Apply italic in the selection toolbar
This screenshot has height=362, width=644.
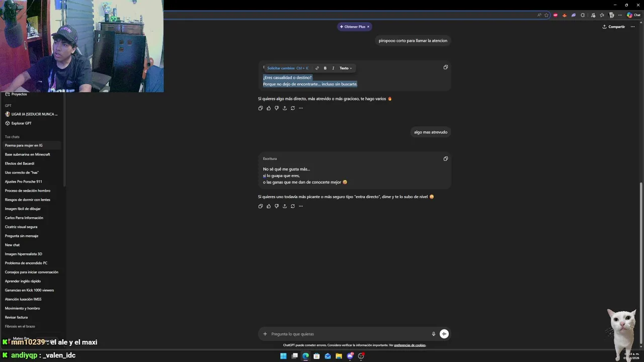(333, 68)
